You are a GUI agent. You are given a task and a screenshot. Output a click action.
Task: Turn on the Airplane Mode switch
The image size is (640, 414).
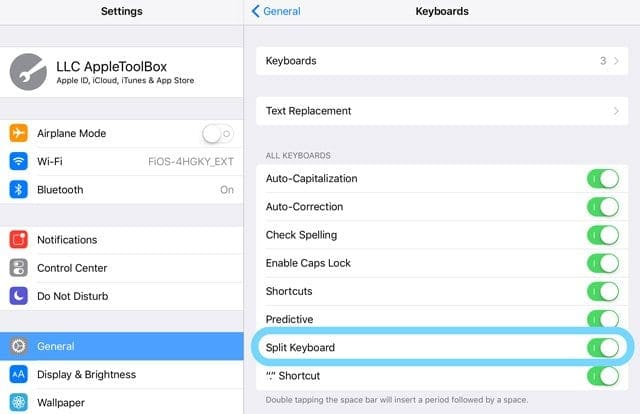click(x=218, y=134)
